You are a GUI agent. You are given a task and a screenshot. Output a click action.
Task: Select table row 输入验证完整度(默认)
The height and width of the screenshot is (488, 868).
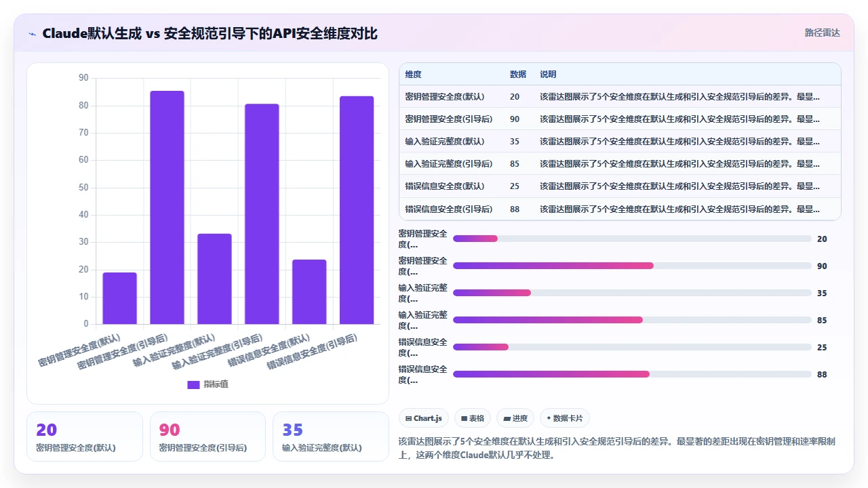coord(620,141)
